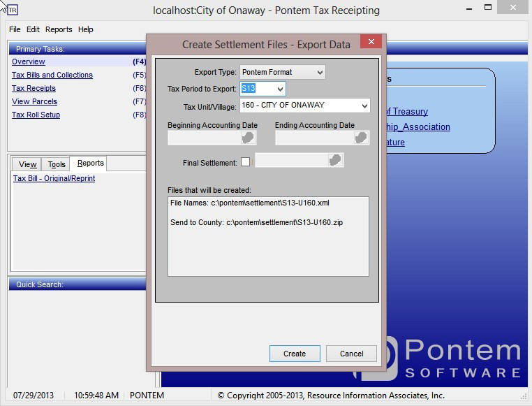This screenshot has width=532, height=406.
Task: Maximize the Pontem Tax Receipting window
Action: tap(488, 8)
